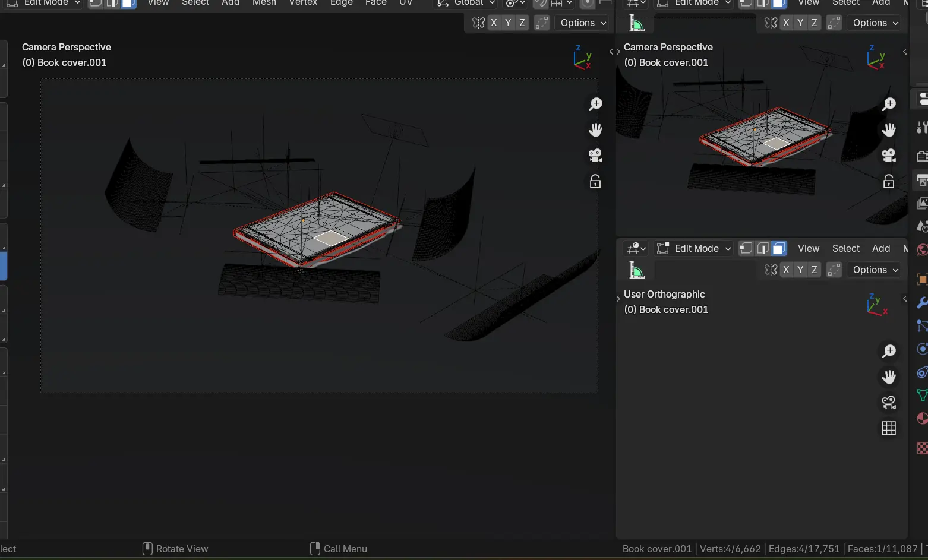Select Measure tool in bottom-right viewport
The width and height of the screenshot is (928, 560).
(x=636, y=271)
